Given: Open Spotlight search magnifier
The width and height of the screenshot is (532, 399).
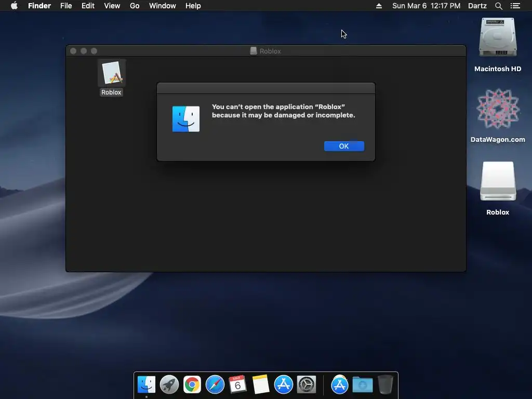Looking at the screenshot, I should coord(499,6).
